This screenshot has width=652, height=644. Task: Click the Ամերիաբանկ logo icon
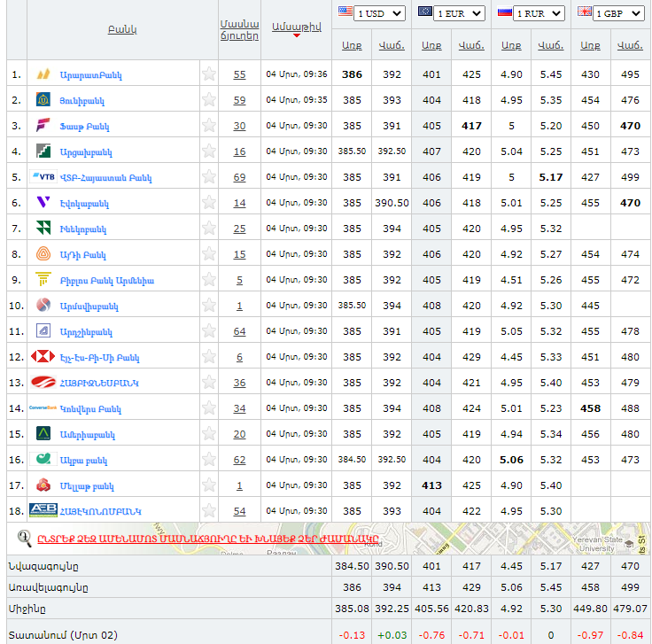43,433
